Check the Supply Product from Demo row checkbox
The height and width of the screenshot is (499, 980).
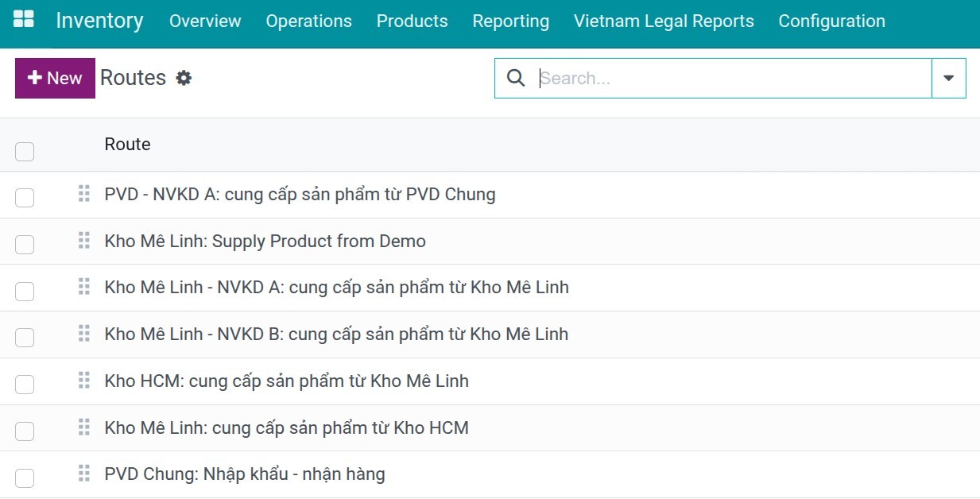click(x=25, y=245)
